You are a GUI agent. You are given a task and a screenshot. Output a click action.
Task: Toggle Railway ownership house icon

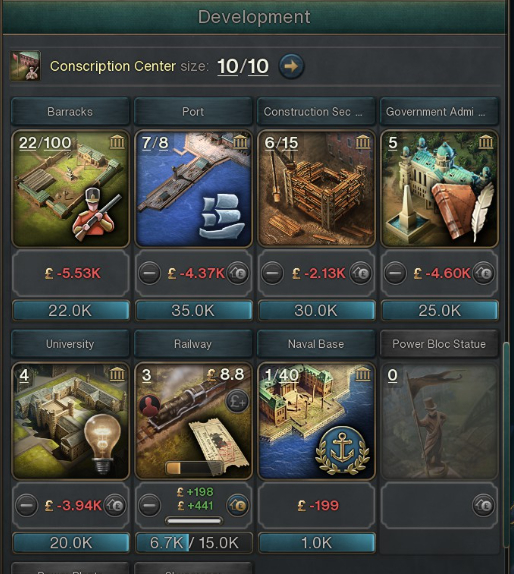coord(238,506)
